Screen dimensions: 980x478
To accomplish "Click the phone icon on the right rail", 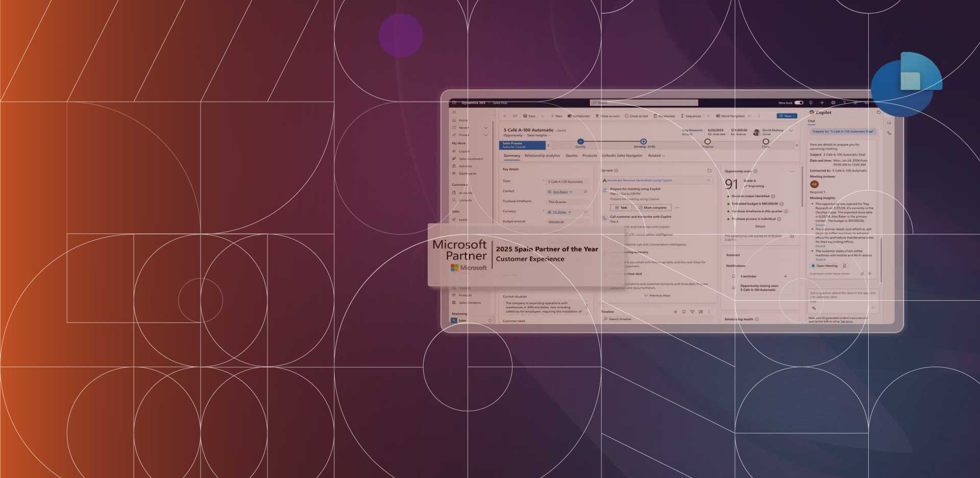I will pos(889,133).
